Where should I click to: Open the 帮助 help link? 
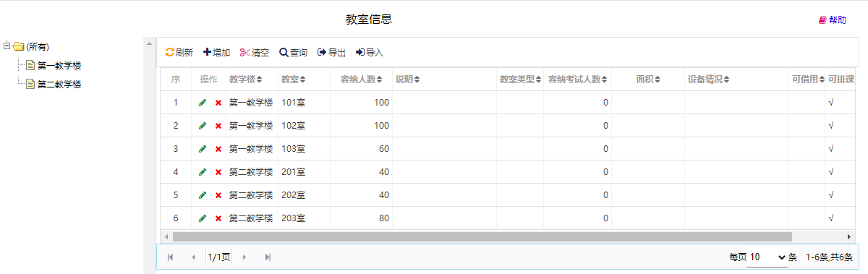pyautogui.click(x=833, y=20)
